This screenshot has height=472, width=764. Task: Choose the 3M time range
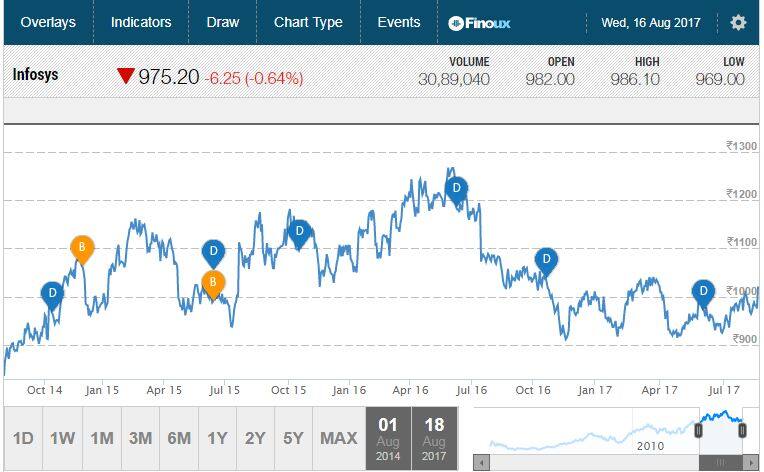click(140, 438)
